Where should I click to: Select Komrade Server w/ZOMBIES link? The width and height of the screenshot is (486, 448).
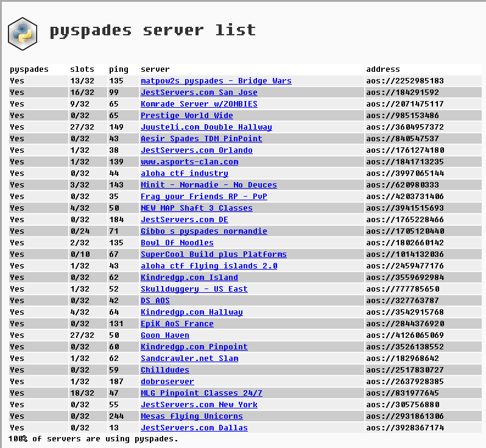pos(199,104)
